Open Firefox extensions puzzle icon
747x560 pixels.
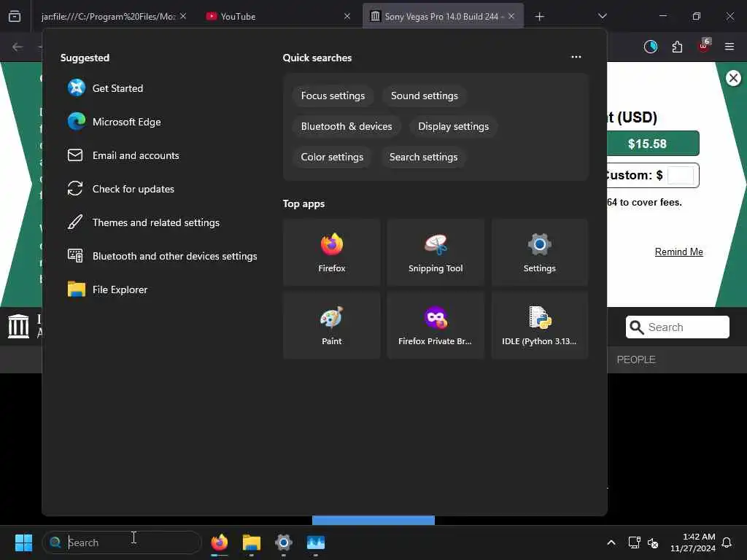[677, 47]
